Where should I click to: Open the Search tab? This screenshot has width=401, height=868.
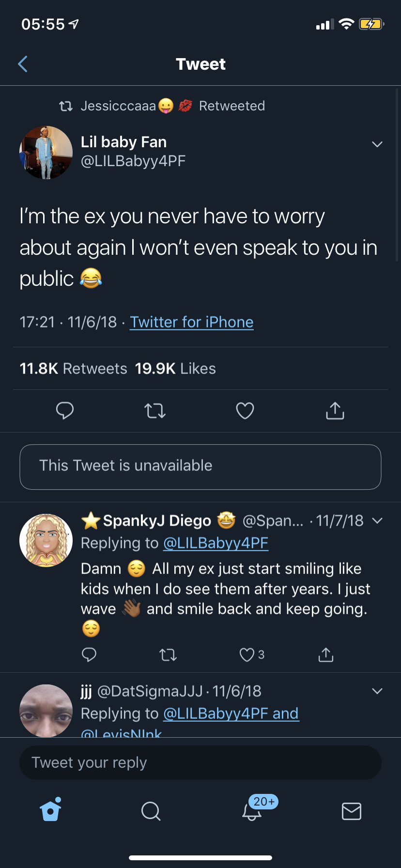click(x=151, y=811)
